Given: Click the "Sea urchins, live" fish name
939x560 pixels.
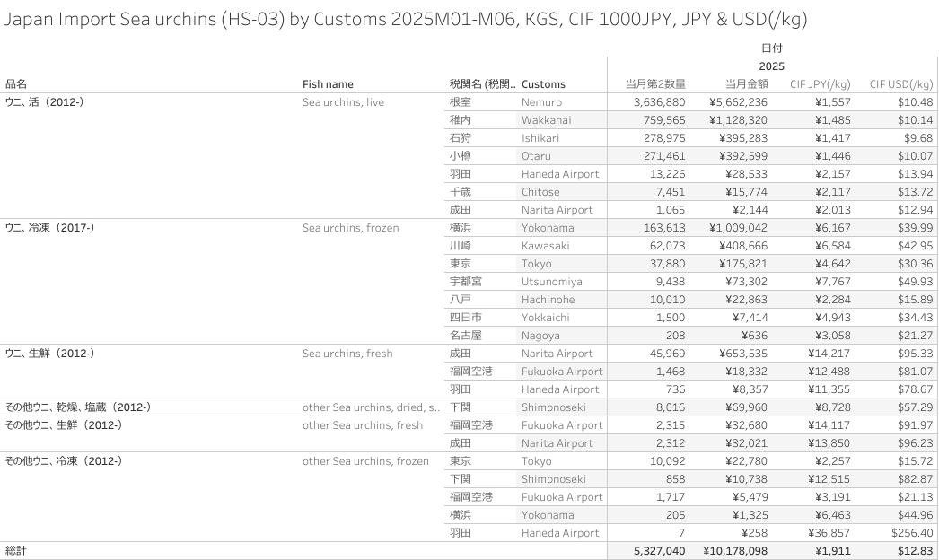Looking at the screenshot, I should click(x=343, y=102).
